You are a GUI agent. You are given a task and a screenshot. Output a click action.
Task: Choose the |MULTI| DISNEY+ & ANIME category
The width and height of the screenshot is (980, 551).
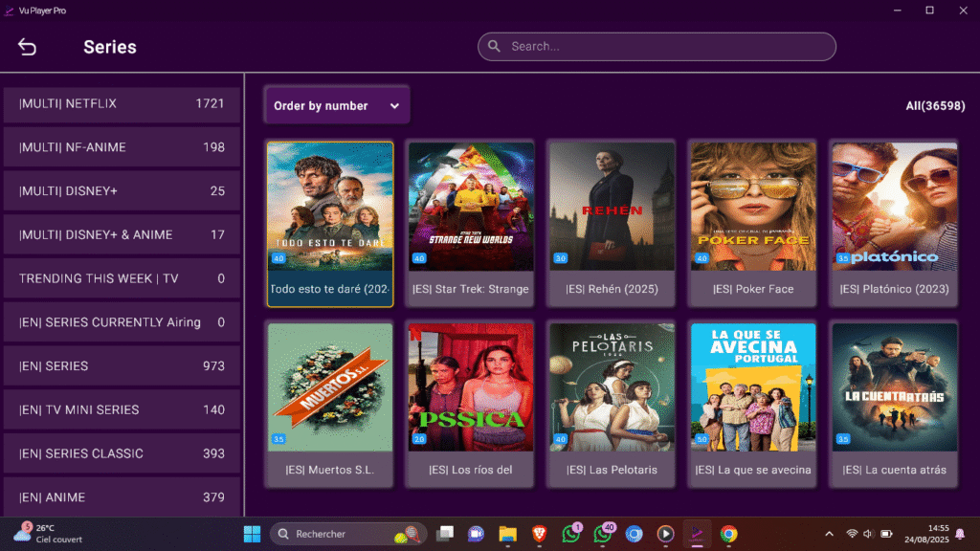pos(122,235)
